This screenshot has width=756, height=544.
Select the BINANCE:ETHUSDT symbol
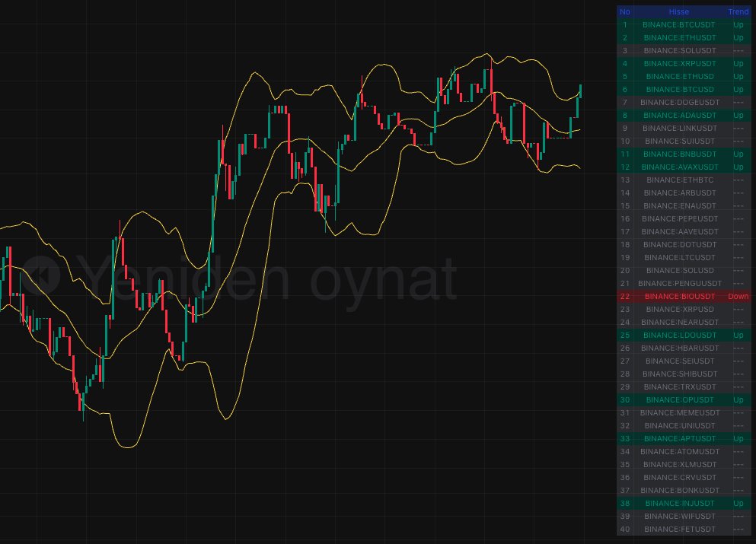(678, 37)
